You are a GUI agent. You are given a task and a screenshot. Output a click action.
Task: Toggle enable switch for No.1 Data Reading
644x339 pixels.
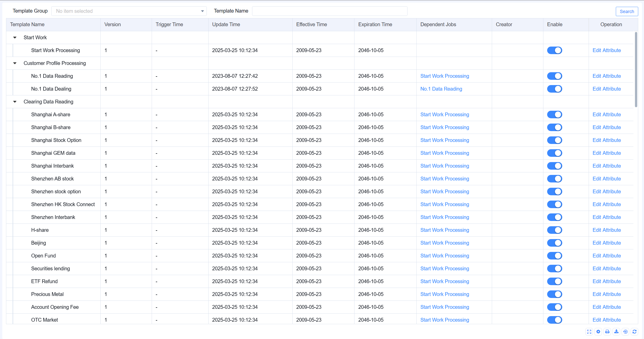point(554,76)
